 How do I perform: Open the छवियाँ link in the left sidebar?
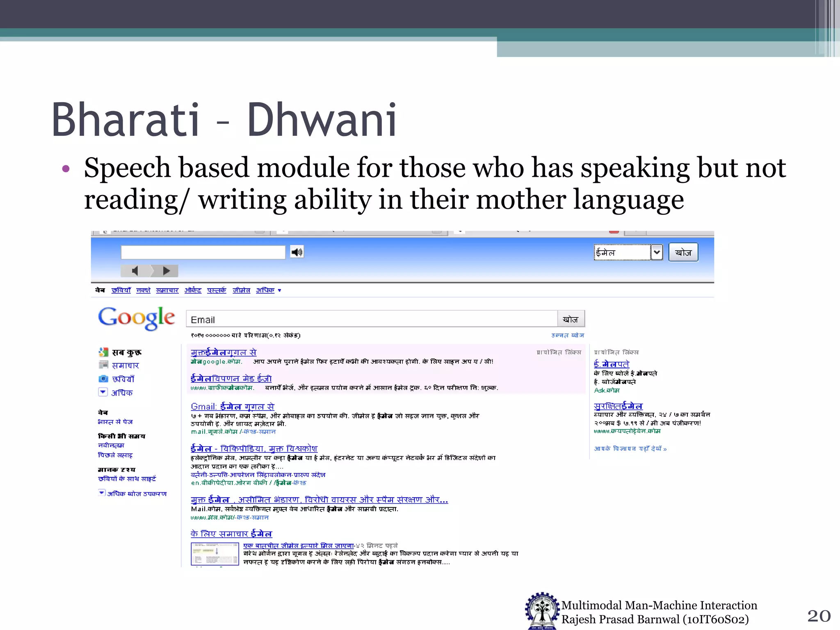pyautogui.click(x=123, y=379)
